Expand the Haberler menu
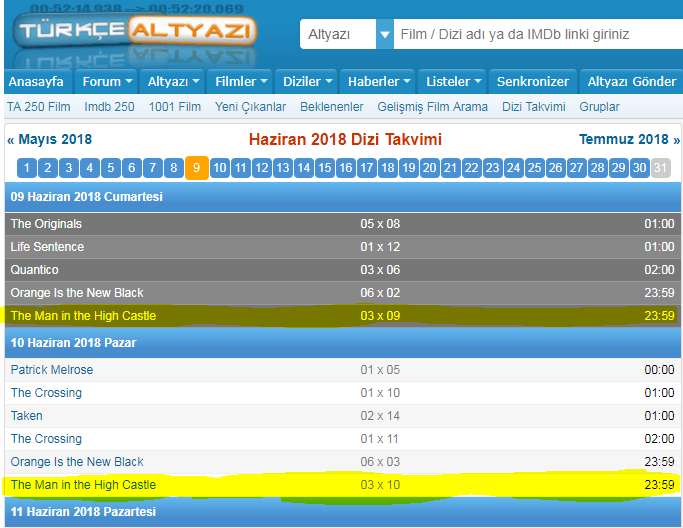683x528 pixels. point(378,81)
